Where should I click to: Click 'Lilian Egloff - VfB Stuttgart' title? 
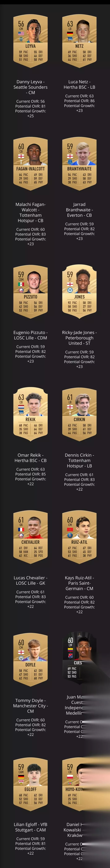click(31, 827)
